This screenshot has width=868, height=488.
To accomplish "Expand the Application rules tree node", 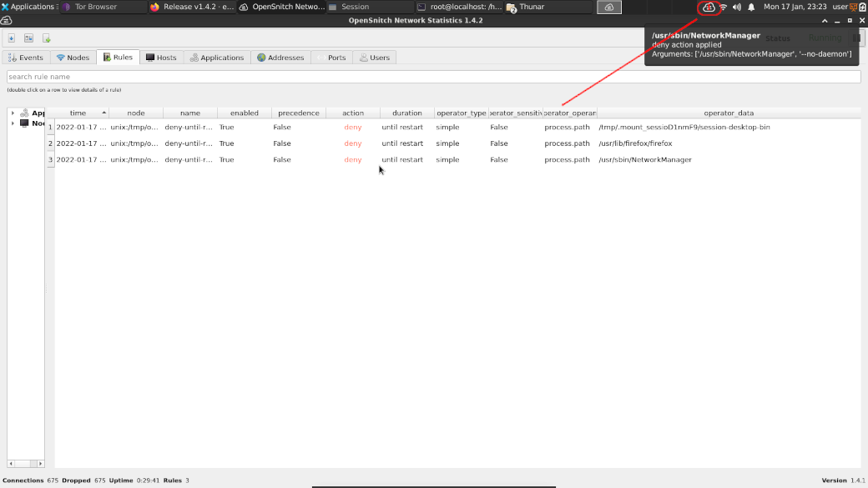I will point(13,113).
